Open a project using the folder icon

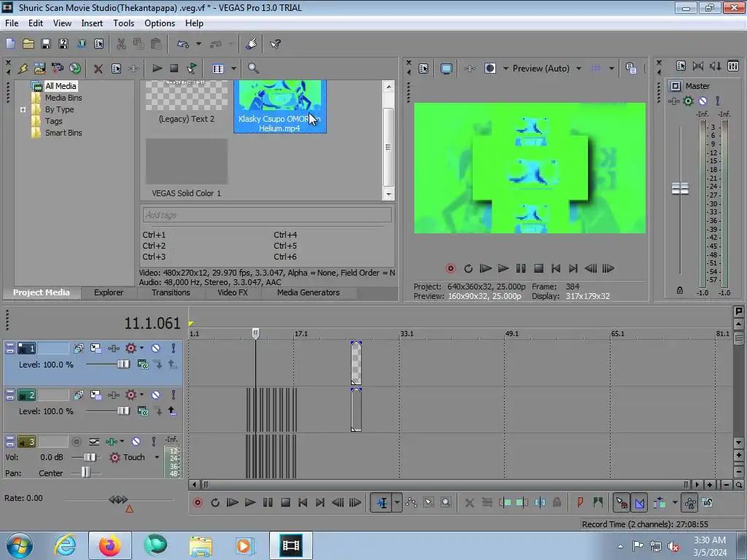coord(28,44)
